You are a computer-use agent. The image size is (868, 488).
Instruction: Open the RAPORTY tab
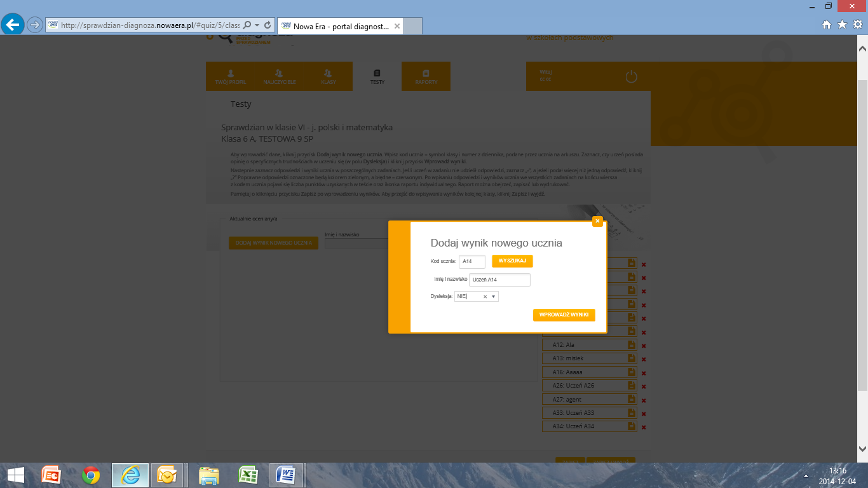click(426, 77)
